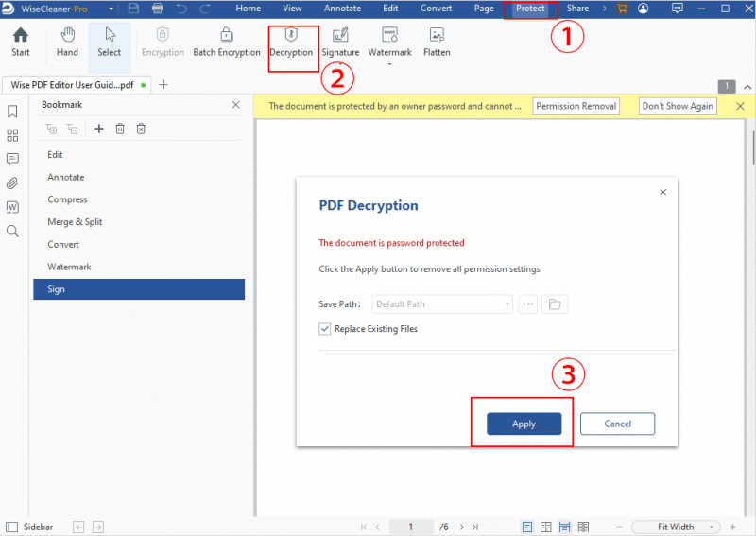Open the Page tab
This screenshot has width=756, height=536.
[x=484, y=9]
